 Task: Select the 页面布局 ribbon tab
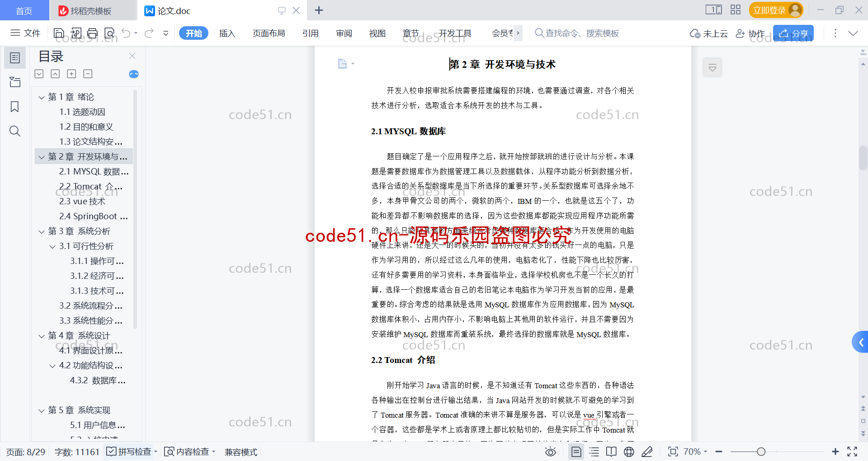269,33
